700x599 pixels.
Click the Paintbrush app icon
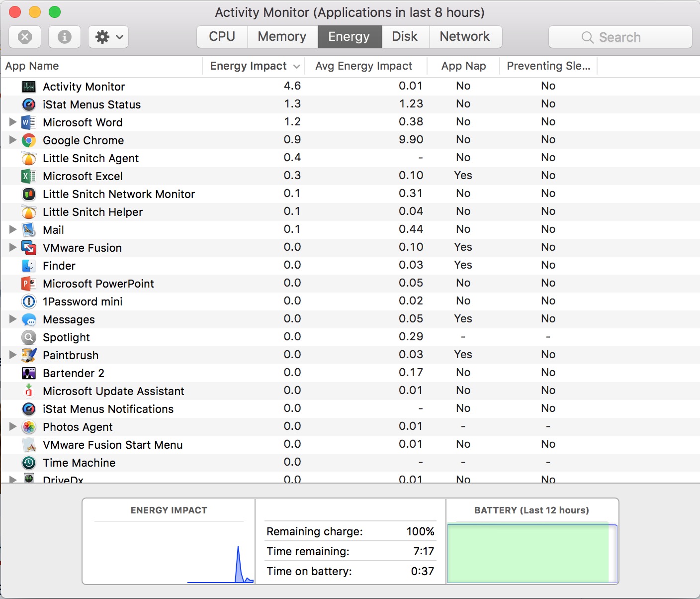tap(29, 355)
